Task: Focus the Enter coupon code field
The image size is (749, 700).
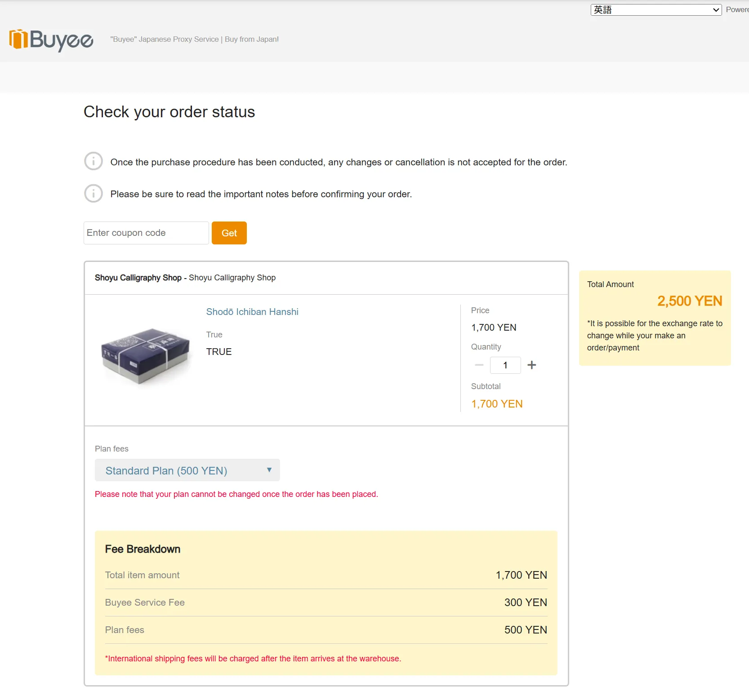Action: coord(146,233)
